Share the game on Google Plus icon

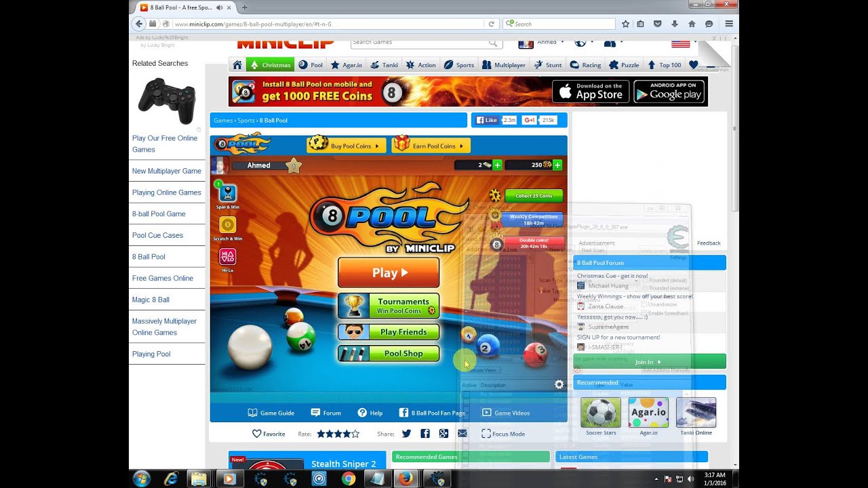[443, 434]
